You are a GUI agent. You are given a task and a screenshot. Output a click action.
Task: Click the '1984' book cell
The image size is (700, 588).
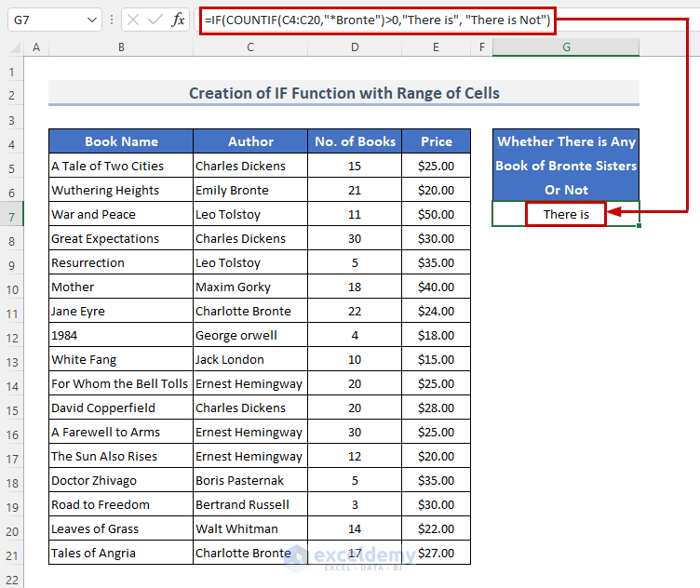pyautogui.click(x=121, y=335)
